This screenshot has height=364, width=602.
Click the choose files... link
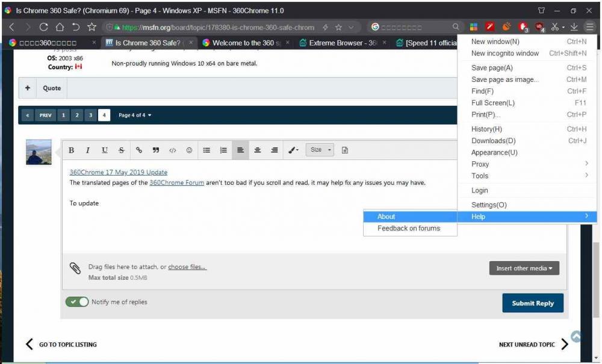coord(187,267)
